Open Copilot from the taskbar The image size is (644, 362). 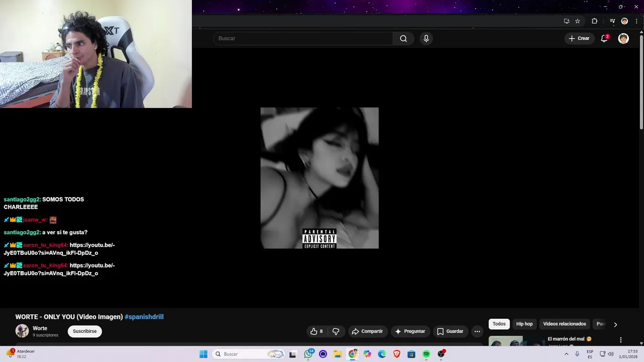pyautogui.click(x=367, y=354)
